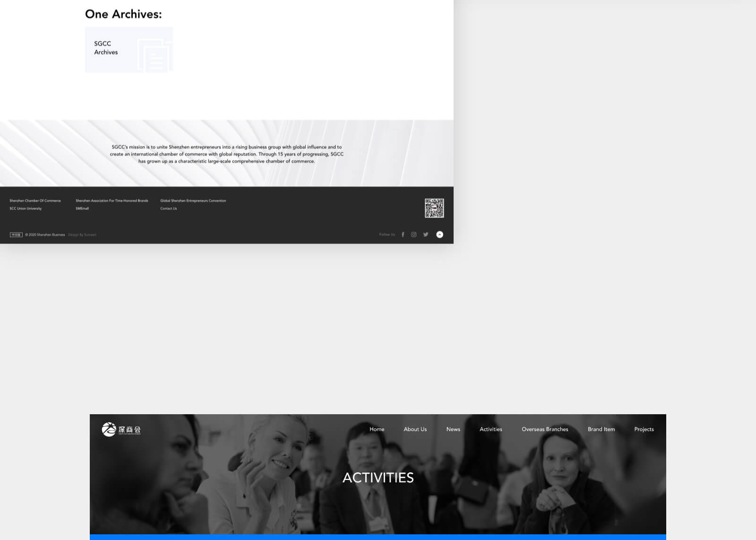Click the QR code image
The width and height of the screenshot is (756, 540).
coord(434,208)
